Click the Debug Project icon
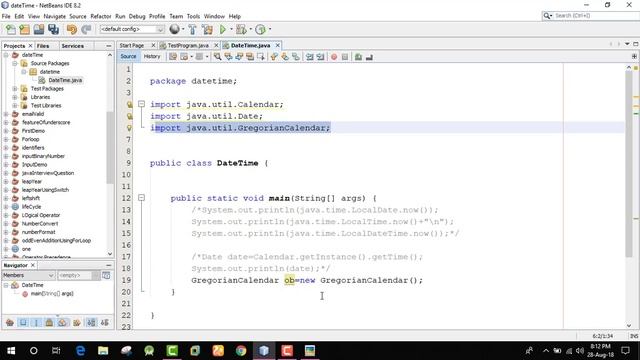Viewport: 640px width, 360px height. point(241,29)
